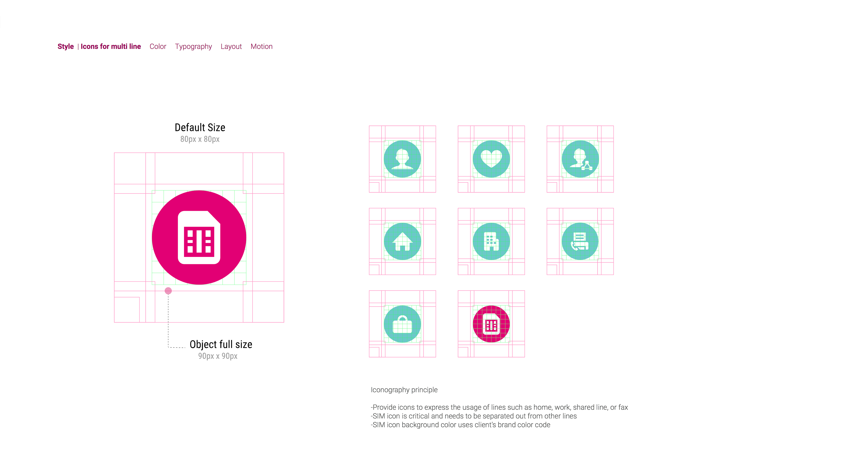Click the teal heart icon

pyautogui.click(x=491, y=159)
